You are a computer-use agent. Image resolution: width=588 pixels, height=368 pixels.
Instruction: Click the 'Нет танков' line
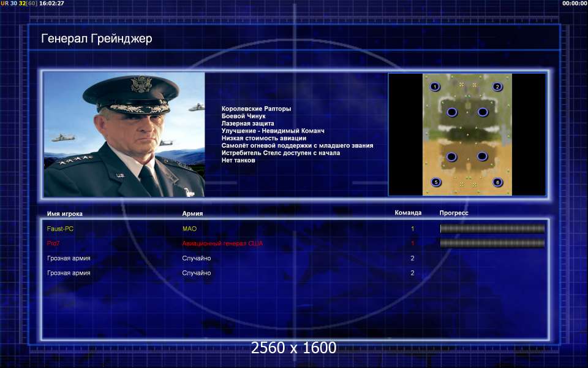coord(238,160)
